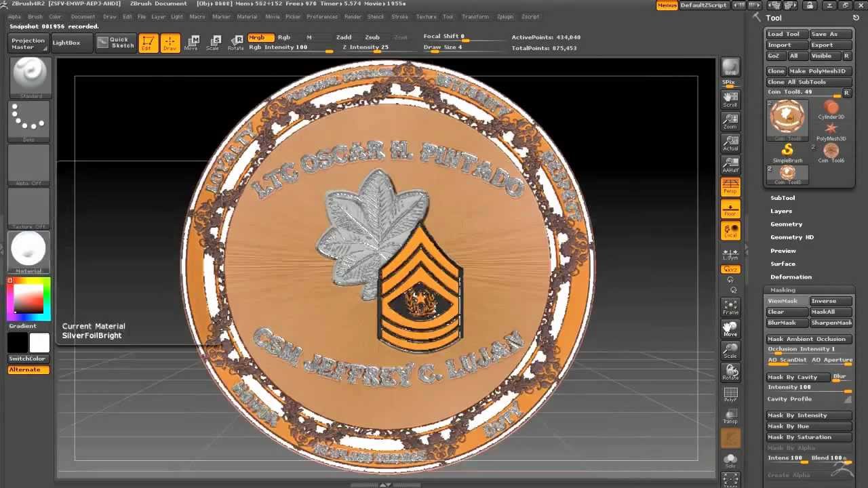Pick a color in the color picker square
This screenshot has width=868, height=488.
click(x=28, y=298)
